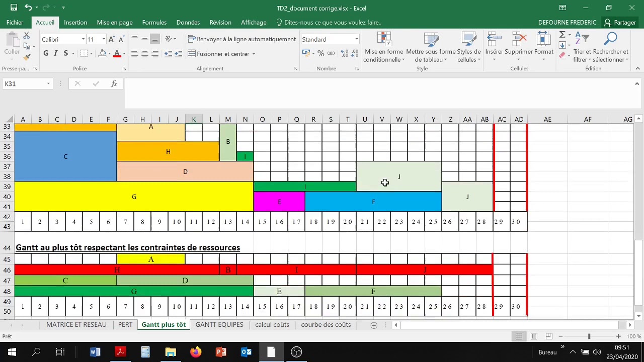Click the Partager button
The height and width of the screenshot is (362, 644).
tap(620, 22)
